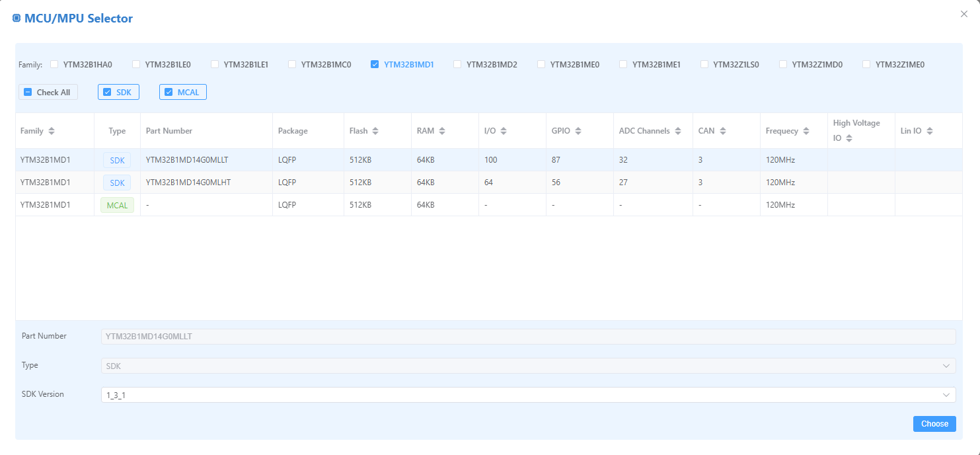Image resolution: width=980 pixels, height=455 pixels.
Task: Toggle the SDK type filter
Action: (x=118, y=92)
